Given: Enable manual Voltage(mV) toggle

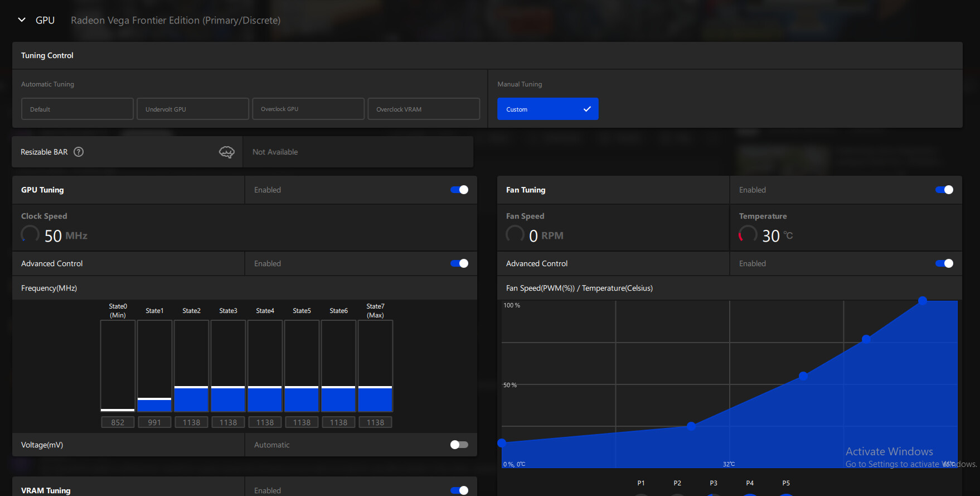Looking at the screenshot, I should [459, 445].
